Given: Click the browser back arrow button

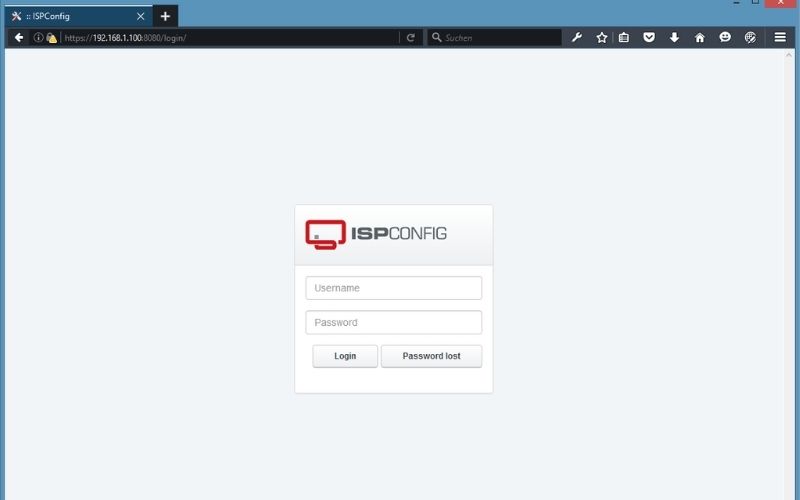Looking at the screenshot, I should click(x=19, y=37).
